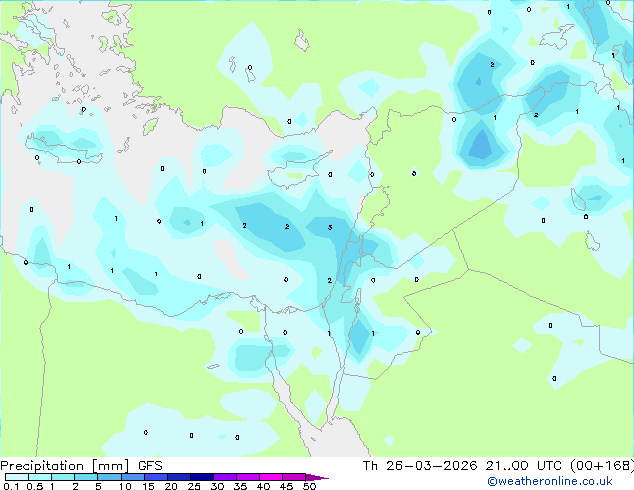Click the 35–40 mm violet legend swatch
Image resolution: width=634 pixels, height=490 pixels.
pyautogui.click(x=248, y=477)
